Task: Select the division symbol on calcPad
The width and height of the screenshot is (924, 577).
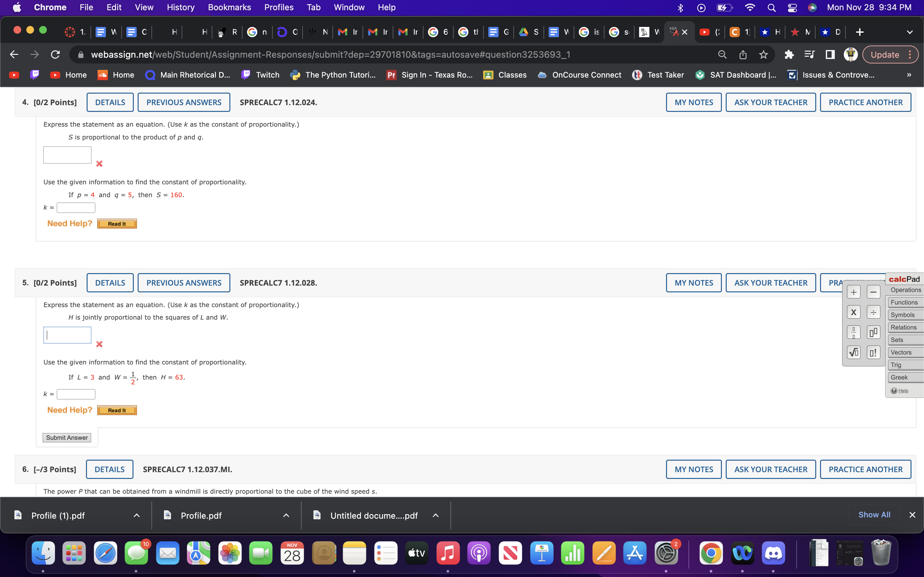Action: (x=873, y=312)
